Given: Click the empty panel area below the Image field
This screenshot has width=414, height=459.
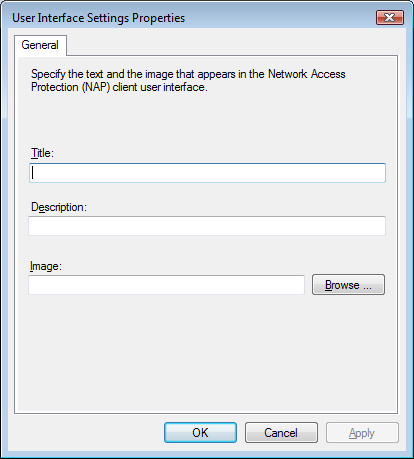Looking at the screenshot, I should pyautogui.click(x=207, y=353).
